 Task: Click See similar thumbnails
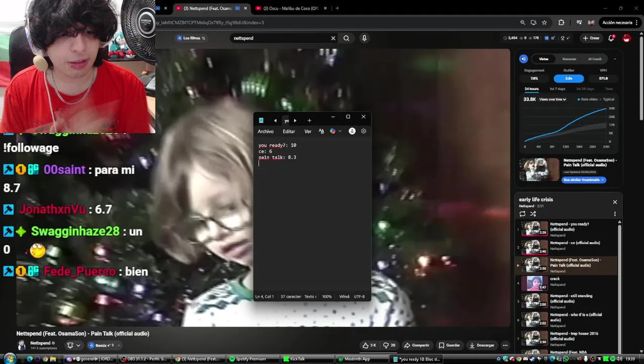pyautogui.click(x=583, y=179)
